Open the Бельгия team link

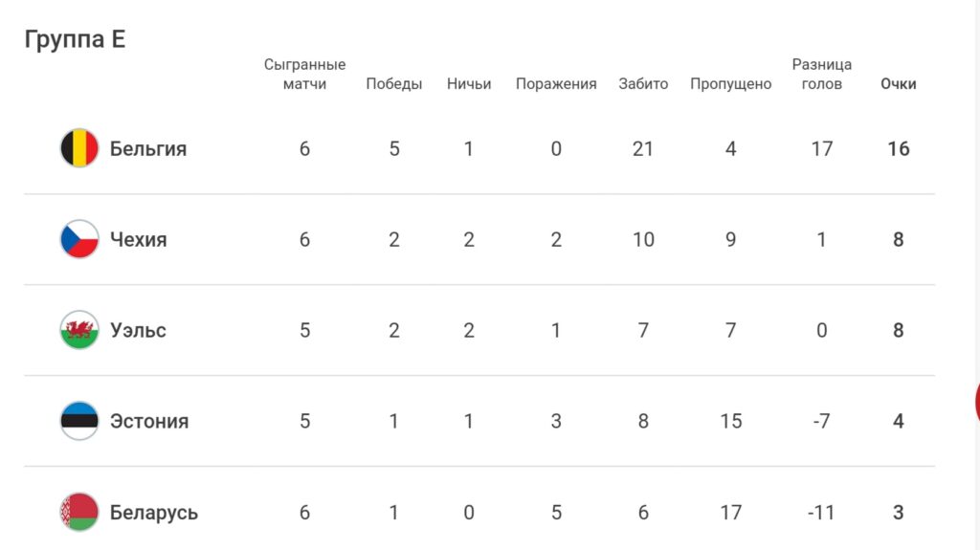click(148, 149)
